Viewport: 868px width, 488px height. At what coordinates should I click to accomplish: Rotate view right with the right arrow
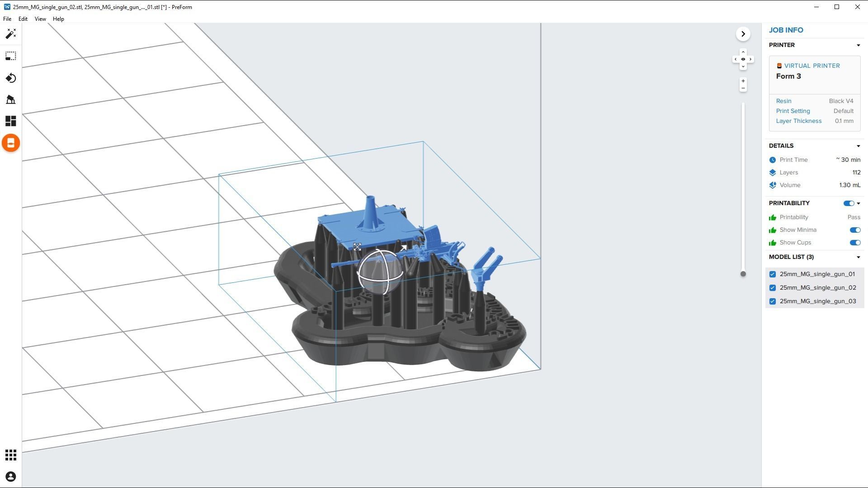tap(750, 59)
